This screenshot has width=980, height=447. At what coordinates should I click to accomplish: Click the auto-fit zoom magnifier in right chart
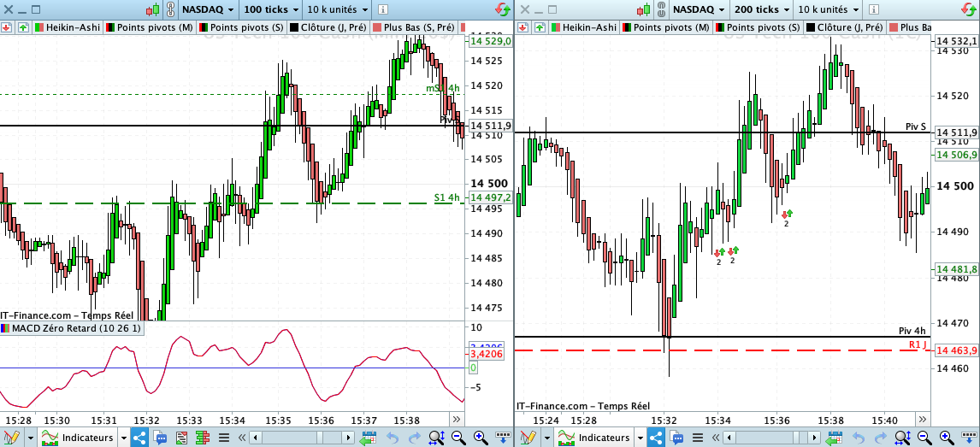point(903,438)
